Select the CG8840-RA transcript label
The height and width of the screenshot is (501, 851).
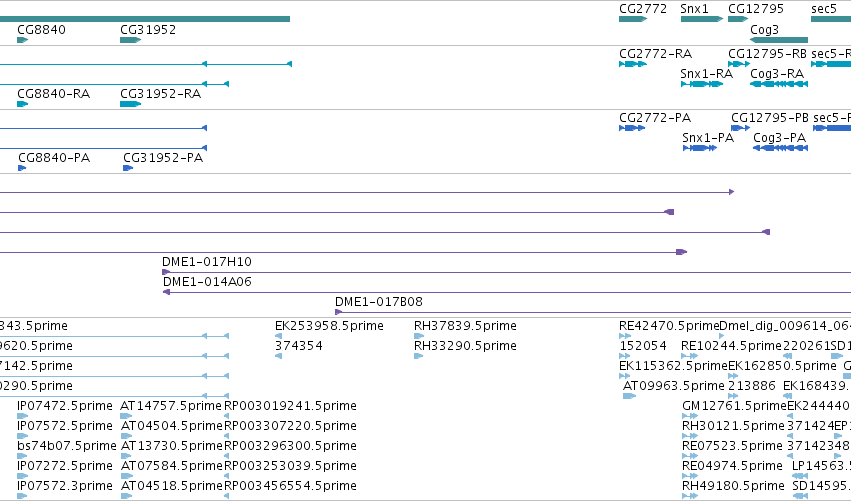pos(54,94)
